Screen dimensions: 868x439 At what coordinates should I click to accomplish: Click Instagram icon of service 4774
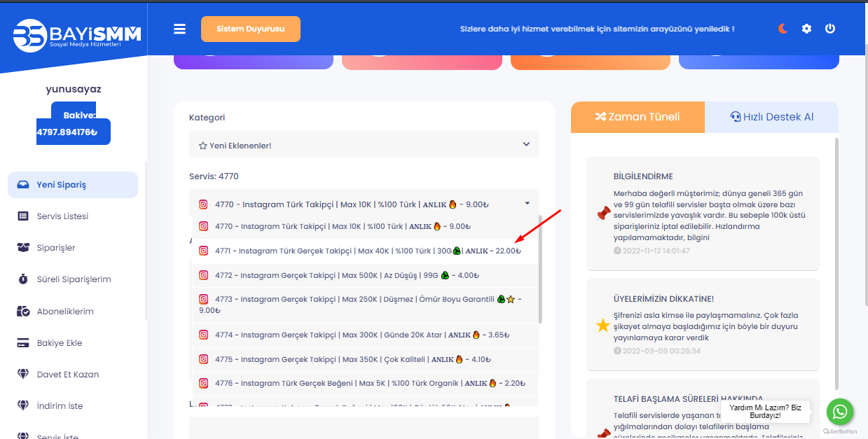pos(204,335)
